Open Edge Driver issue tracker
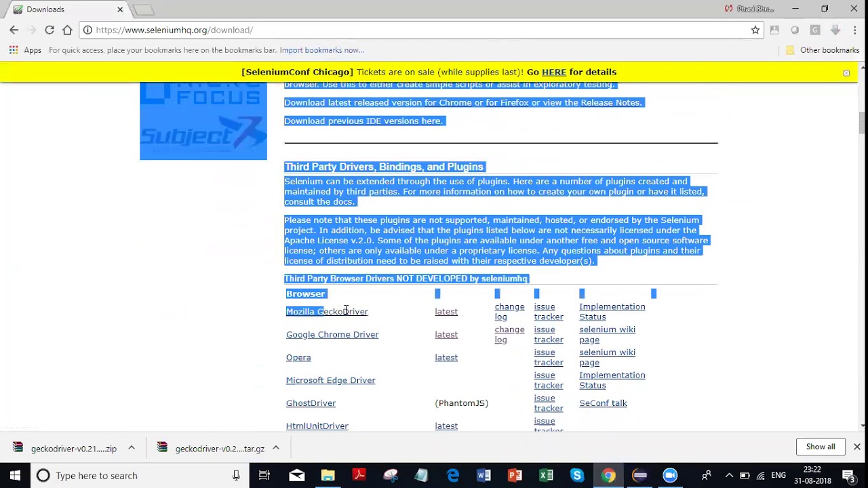This screenshot has width=868, height=488. (x=549, y=380)
